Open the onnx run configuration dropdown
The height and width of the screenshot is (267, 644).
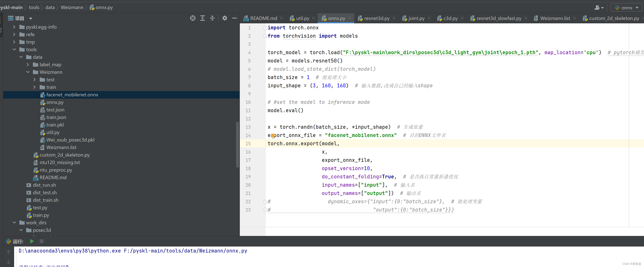626,8
